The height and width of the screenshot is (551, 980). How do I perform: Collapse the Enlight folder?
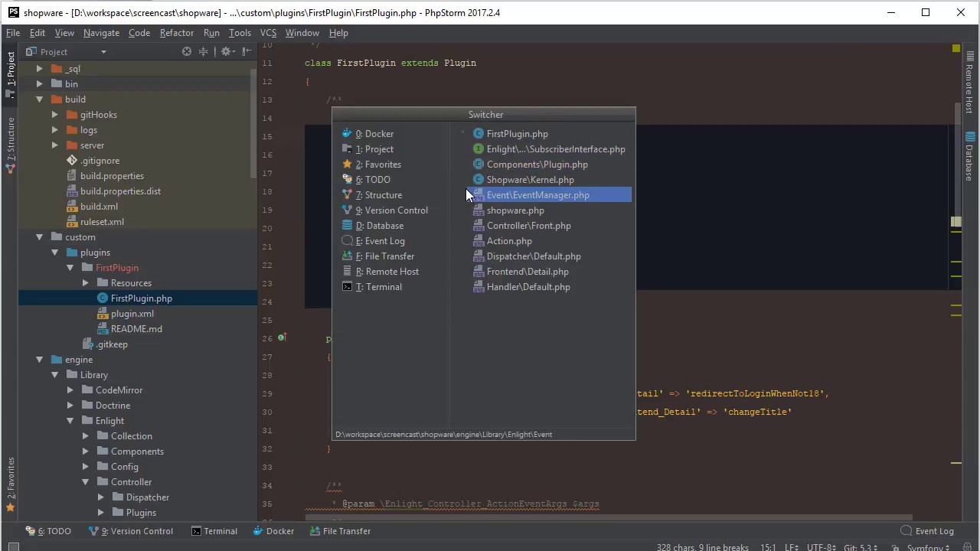click(x=70, y=421)
